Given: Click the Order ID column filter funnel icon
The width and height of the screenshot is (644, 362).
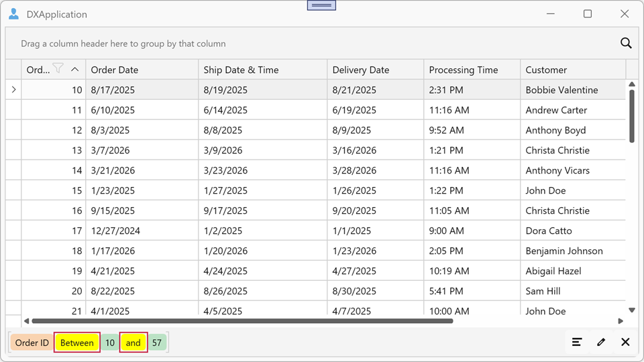Looking at the screenshot, I should point(58,68).
